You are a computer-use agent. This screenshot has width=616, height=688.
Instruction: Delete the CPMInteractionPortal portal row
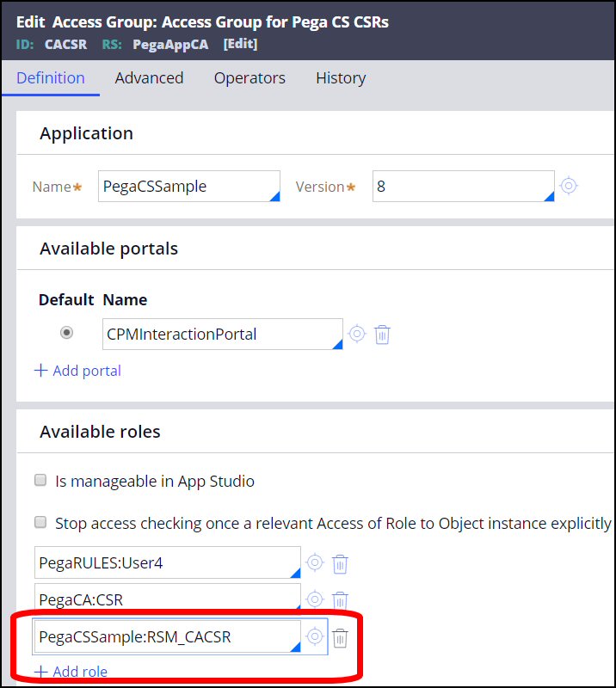click(x=383, y=334)
